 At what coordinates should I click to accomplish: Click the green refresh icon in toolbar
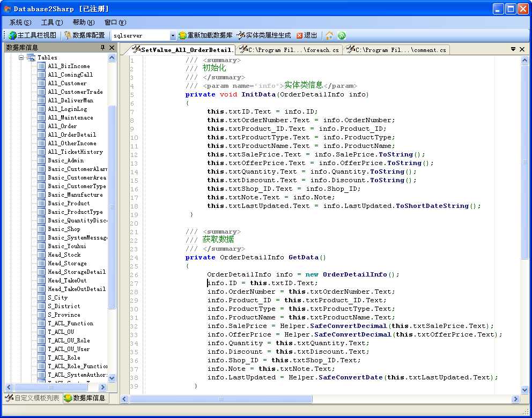[342, 35]
